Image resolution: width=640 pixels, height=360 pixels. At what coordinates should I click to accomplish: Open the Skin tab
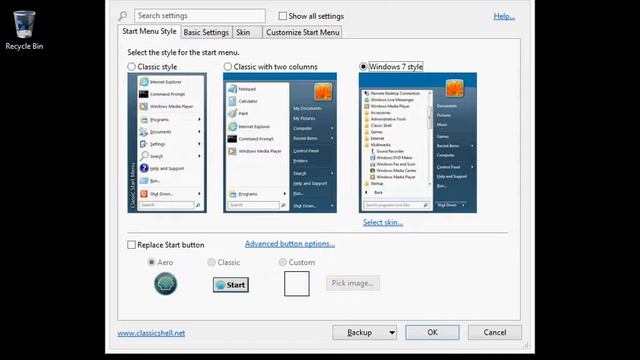point(247,32)
